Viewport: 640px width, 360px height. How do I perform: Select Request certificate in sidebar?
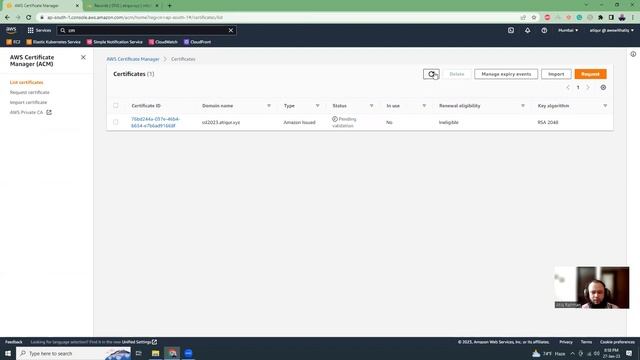pos(30,92)
